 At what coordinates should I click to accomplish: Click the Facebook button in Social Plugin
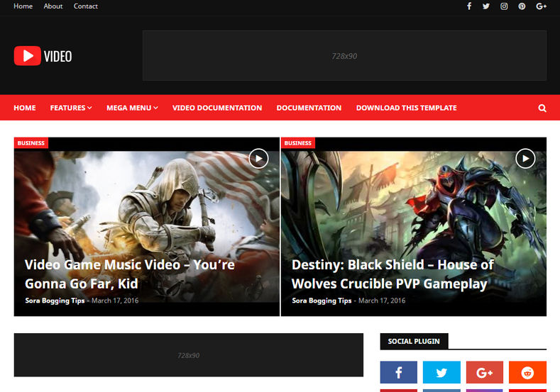point(399,372)
